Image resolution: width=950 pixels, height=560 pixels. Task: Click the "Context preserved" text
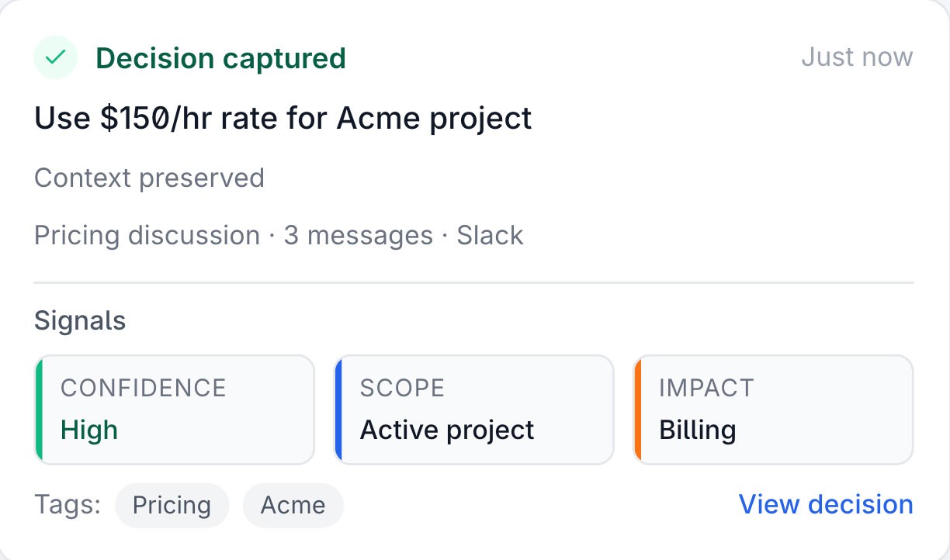pos(149,178)
